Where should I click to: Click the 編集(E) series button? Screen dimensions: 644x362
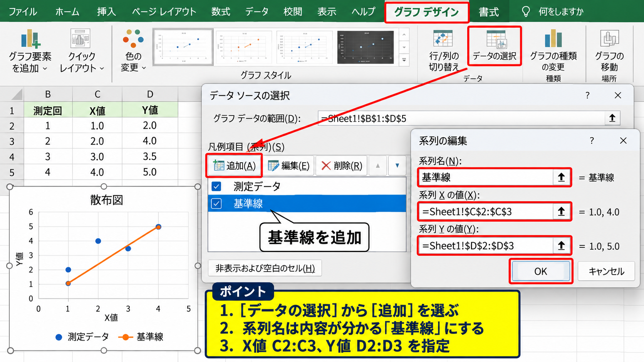[x=288, y=166]
